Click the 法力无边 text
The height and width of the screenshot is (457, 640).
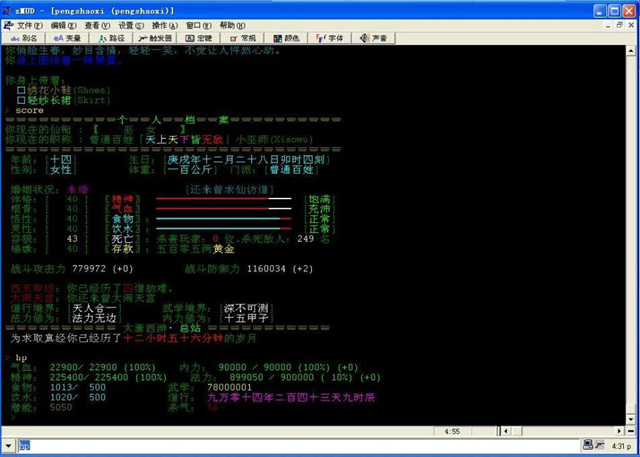pyautogui.click(x=94, y=318)
